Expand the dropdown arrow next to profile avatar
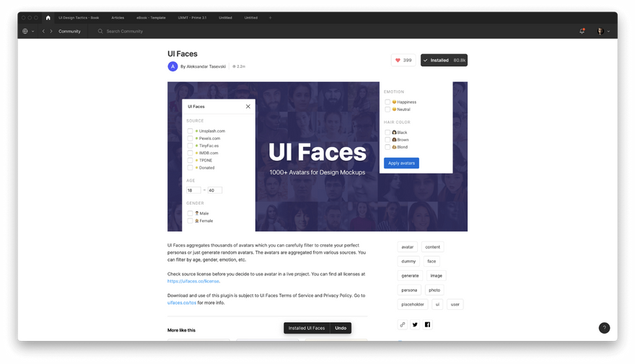 coord(608,31)
